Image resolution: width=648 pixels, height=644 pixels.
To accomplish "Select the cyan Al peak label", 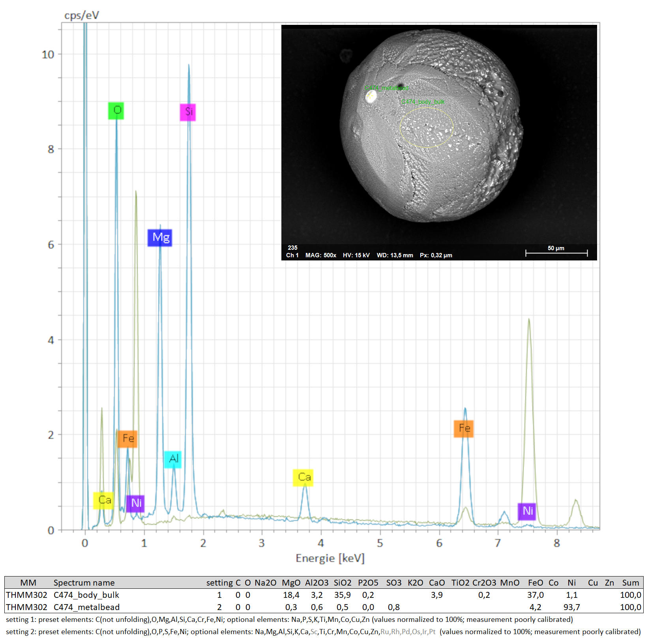I will (x=173, y=459).
